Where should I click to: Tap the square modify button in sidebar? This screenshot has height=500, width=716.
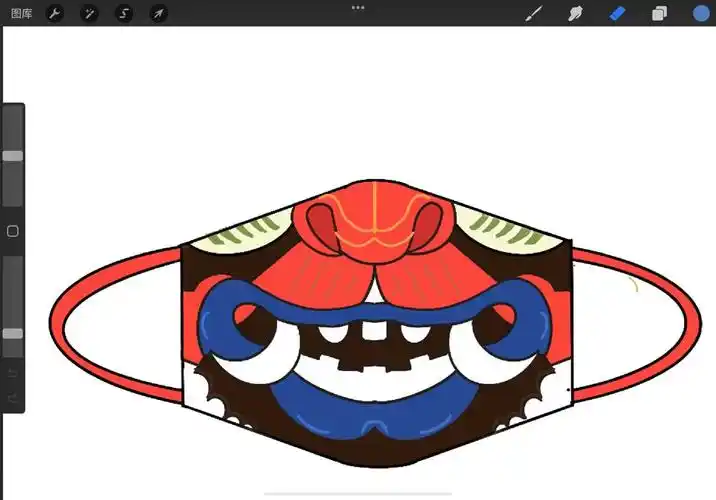pyautogui.click(x=12, y=231)
